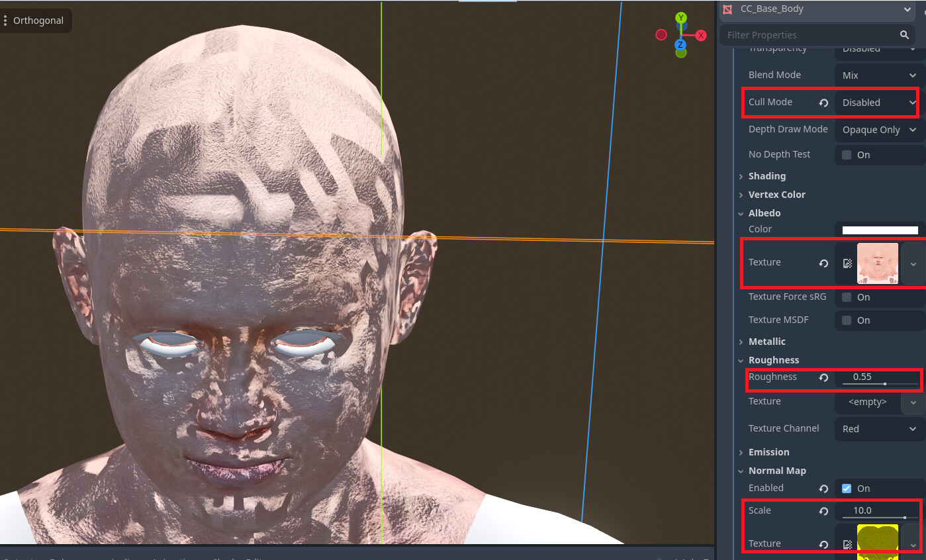Click the revert arrow beside Roughness

(823, 377)
